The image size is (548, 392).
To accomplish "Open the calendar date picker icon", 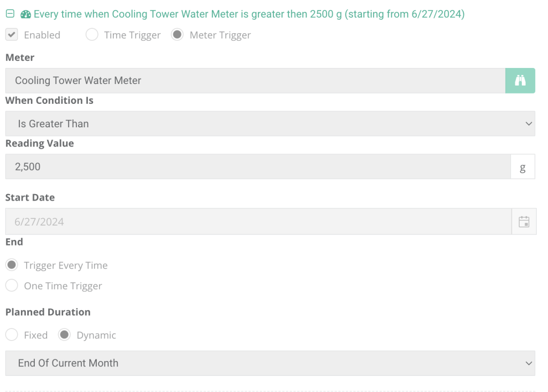I will [x=524, y=221].
